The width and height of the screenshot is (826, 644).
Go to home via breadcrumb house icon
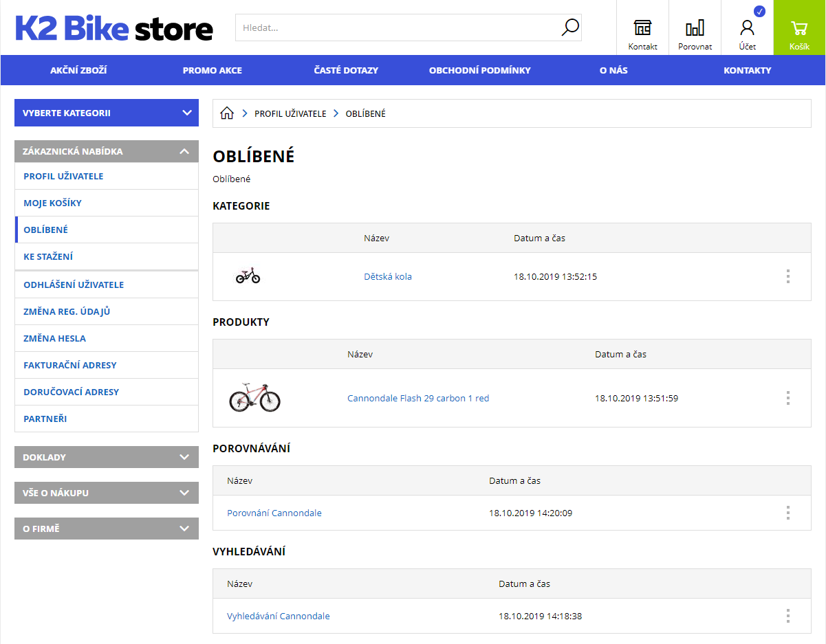[227, 113]
